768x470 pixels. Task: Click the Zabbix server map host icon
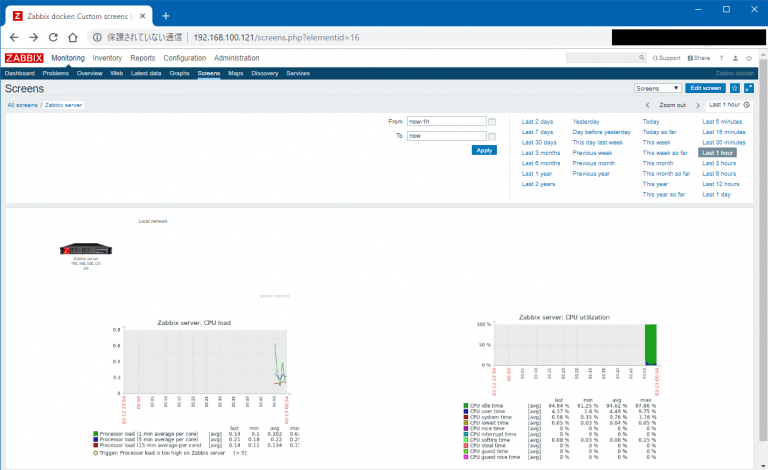pyautogui.click(x=86, y=249)
